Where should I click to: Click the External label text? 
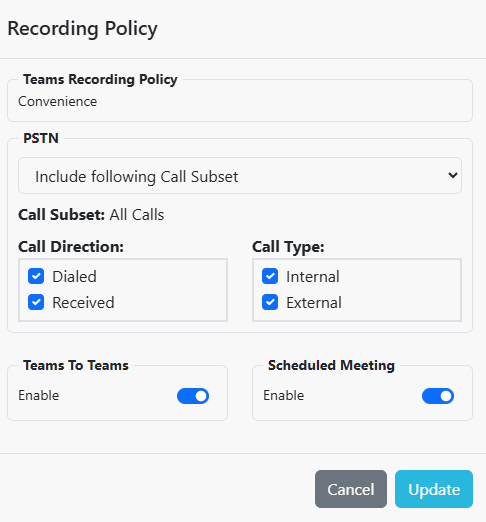[314, 303]
